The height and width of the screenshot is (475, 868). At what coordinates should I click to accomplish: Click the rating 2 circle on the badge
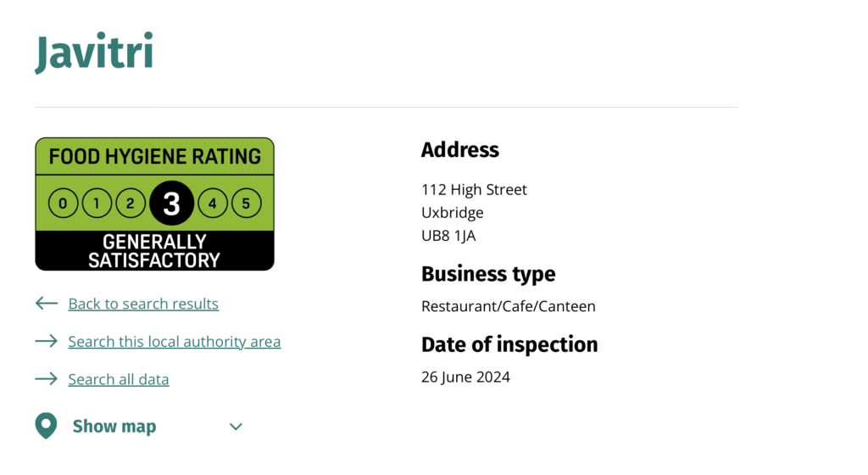coord(131,204)
